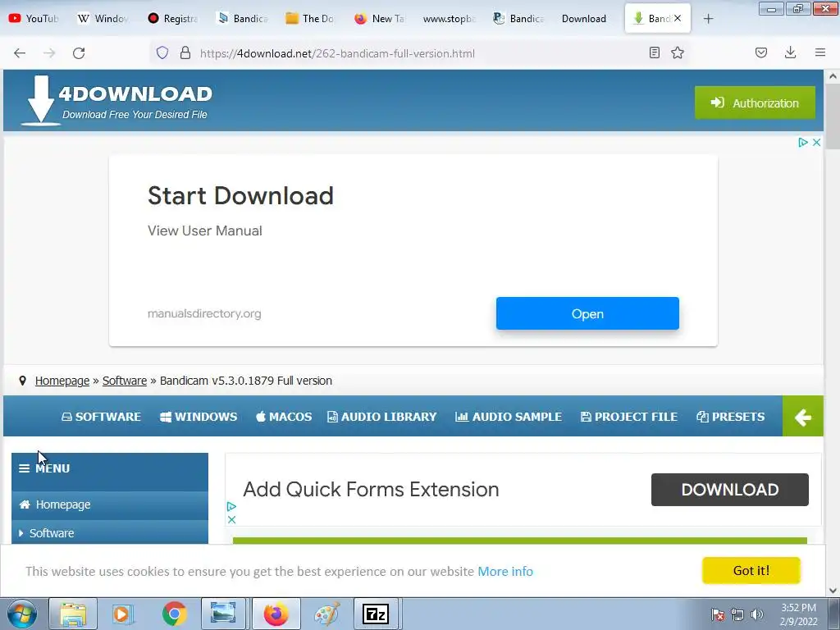
Task: Follow the Software breadcrumb link
Action: point(125,381)
